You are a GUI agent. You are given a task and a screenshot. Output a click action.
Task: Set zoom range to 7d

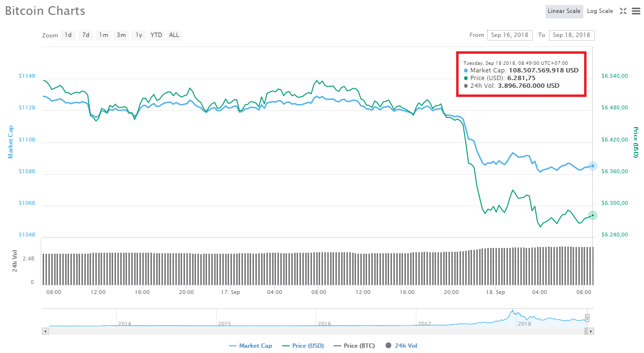point(86,35)
